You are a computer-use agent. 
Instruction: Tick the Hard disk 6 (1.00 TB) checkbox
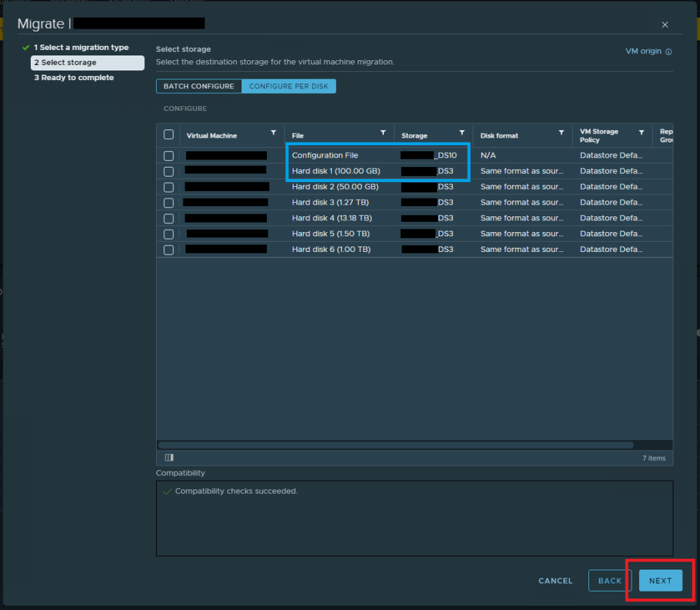(169, 250)
